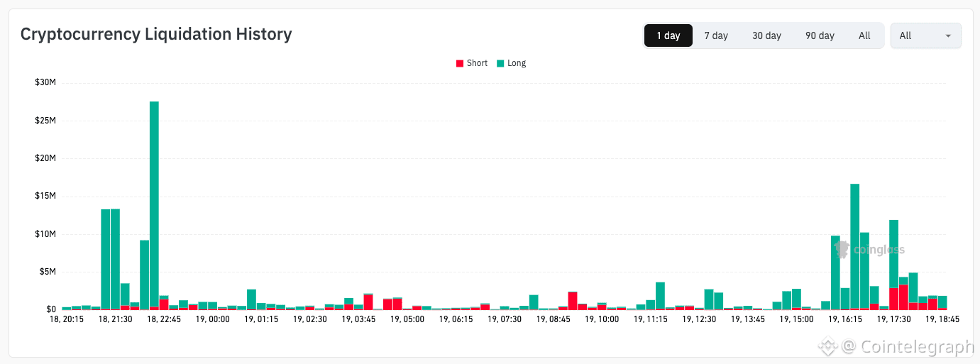Toggle the Long series legend label

(517, 63)
